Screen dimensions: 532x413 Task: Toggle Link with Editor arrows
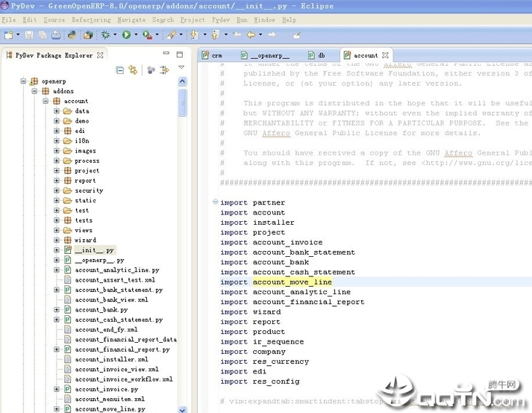[x=133, y=70]
